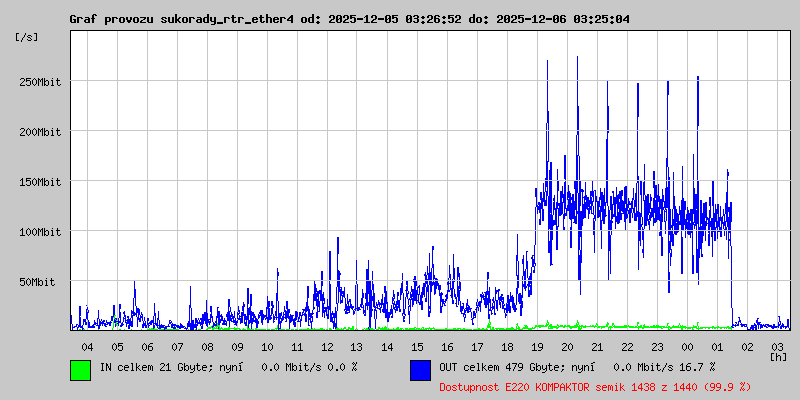Click the '[h]' hour unit label

(778, 357)
